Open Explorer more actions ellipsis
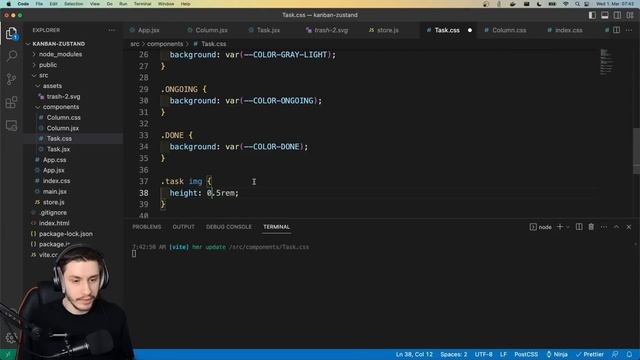Image resolution: width=640 pixels, height=360 pixels. point(111,30)
